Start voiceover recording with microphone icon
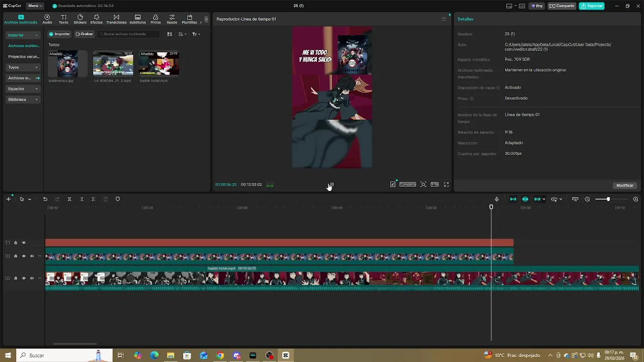644x362 pixels. (497, 199)
